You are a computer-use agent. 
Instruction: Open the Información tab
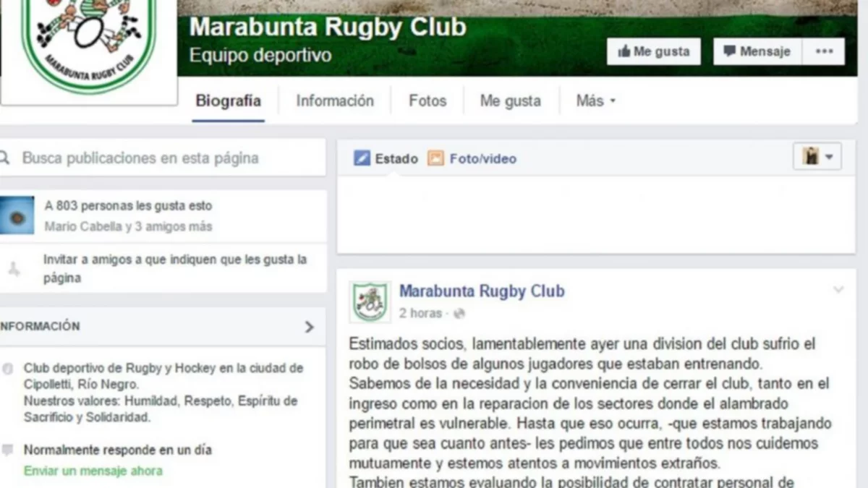pos(335,101)
